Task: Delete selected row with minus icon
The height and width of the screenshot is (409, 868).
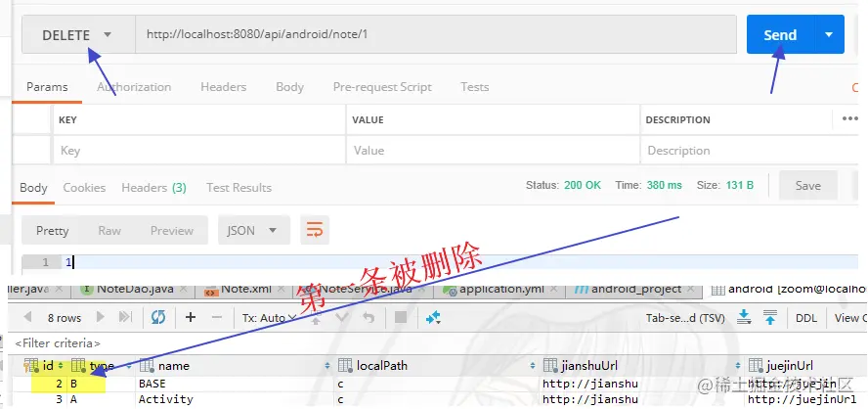Action: click(217, 317)
